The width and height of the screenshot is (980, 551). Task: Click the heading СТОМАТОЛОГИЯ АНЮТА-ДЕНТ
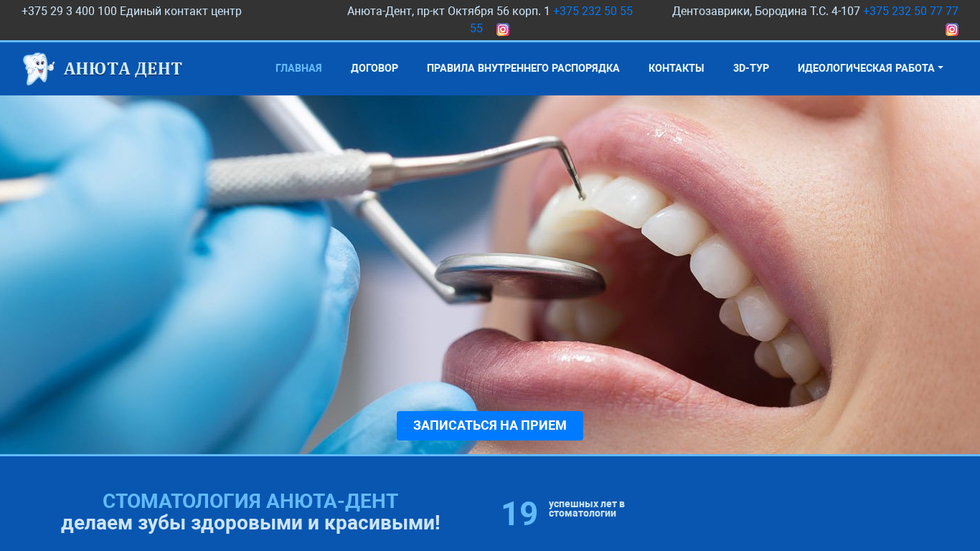[x=250, y=501]
